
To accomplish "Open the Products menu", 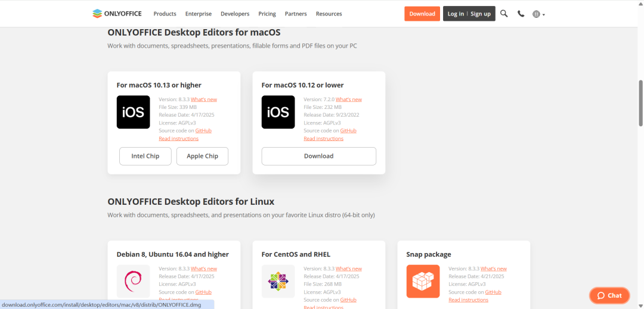I will click(165, 14).
